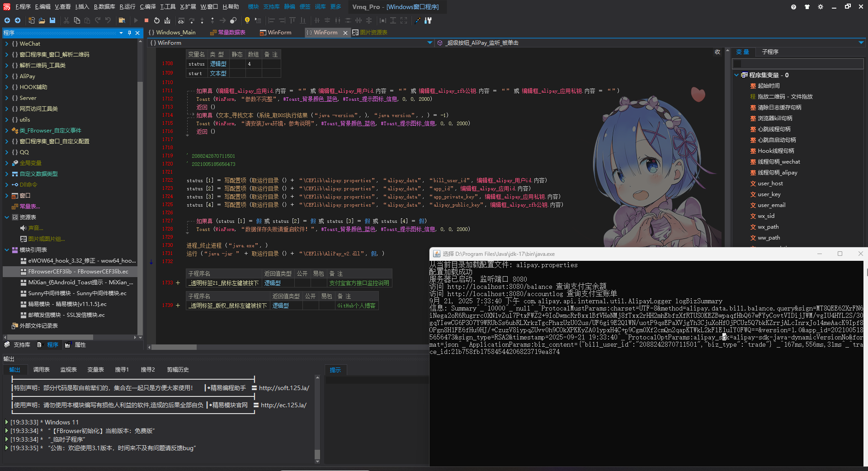Switch to the 支持库 bottom tab
Screen dimensions: 868x471
pos(17,345)
